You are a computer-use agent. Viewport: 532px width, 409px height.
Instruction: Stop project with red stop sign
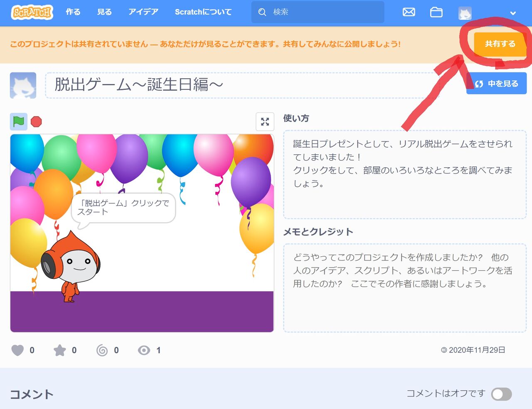(37, 121)
